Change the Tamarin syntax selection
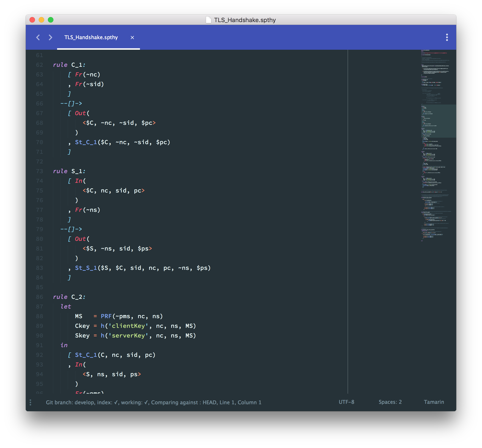Image resolution: width=482 pixels, height=448 pixels. point(434,402)
